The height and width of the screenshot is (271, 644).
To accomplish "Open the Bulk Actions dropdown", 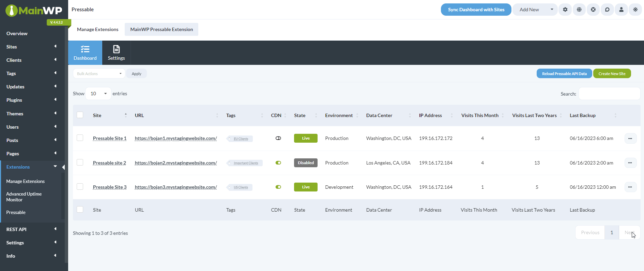I will [99, 73].
